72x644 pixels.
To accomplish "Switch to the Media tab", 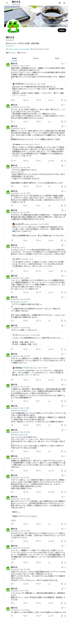I will click(x=57, y=58).
